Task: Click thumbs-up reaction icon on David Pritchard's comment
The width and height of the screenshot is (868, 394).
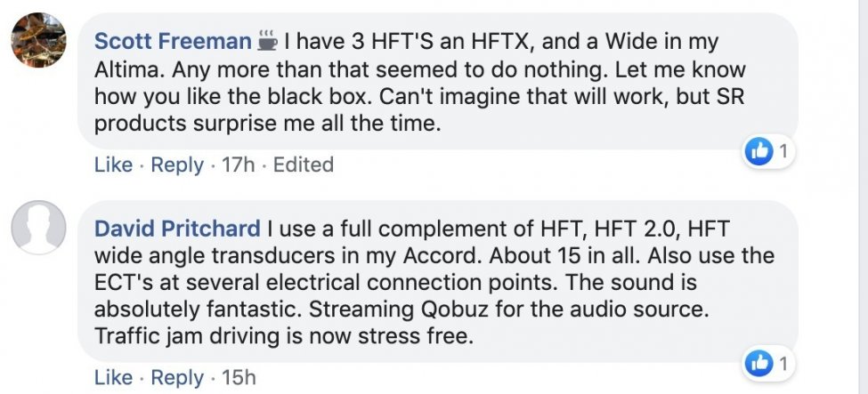Action: 759,363
